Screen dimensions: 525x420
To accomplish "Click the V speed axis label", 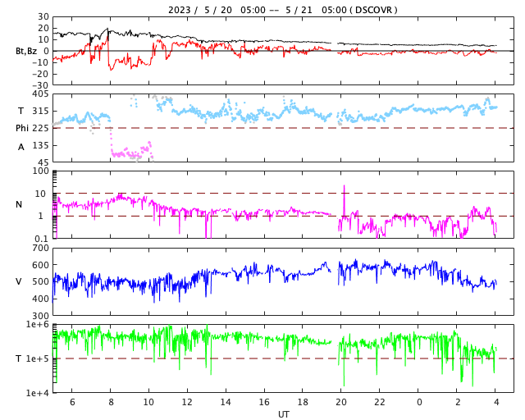I will click(x=19, y=281).
